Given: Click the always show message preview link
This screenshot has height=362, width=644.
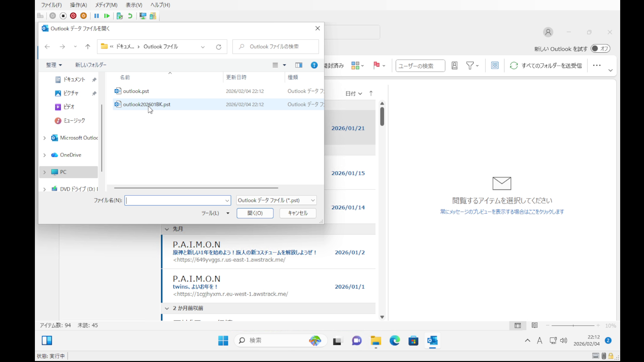Looking at the screenshot, I should [x=502, y=212].
